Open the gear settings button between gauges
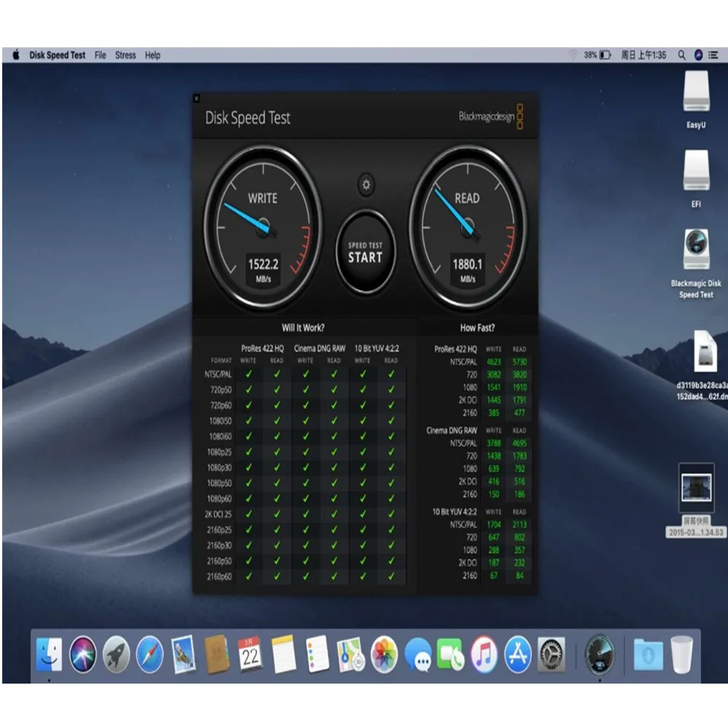 [x=365, y=186]
